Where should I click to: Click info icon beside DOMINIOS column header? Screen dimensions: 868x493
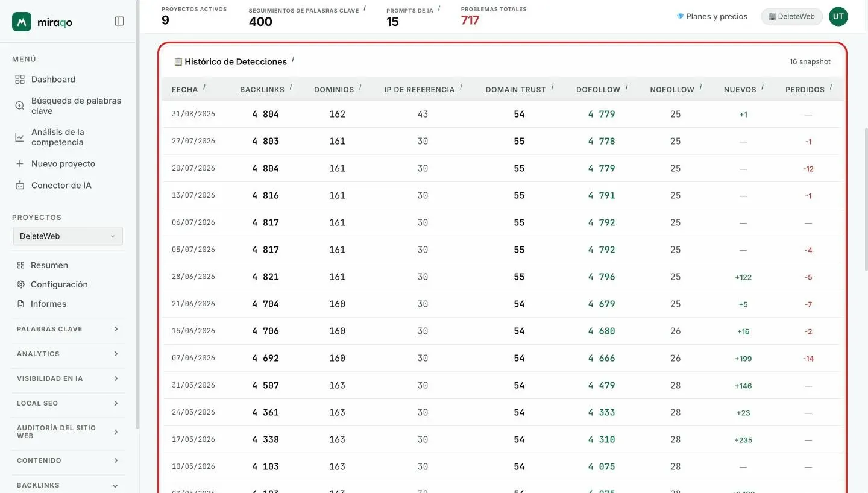tap(360, 87)
